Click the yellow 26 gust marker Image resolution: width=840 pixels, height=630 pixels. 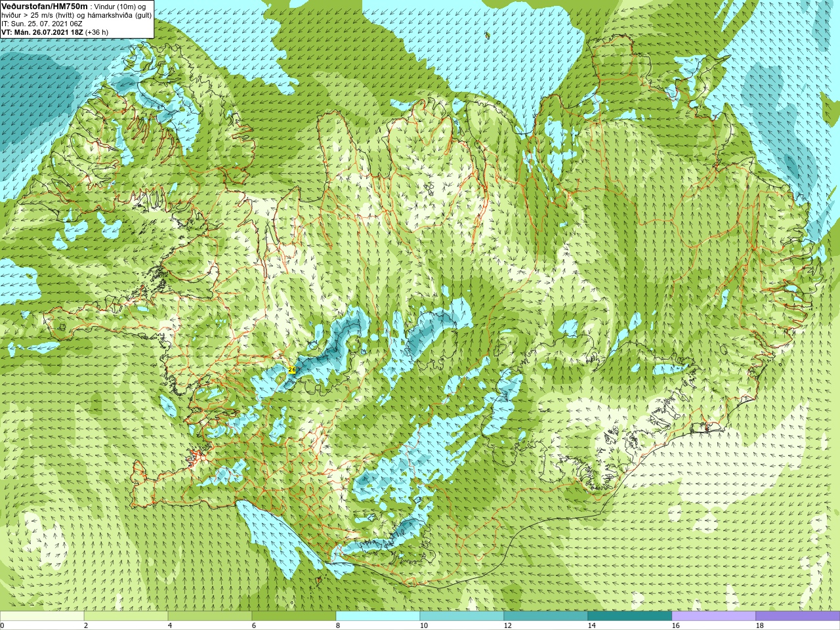[x=292, y=370]
